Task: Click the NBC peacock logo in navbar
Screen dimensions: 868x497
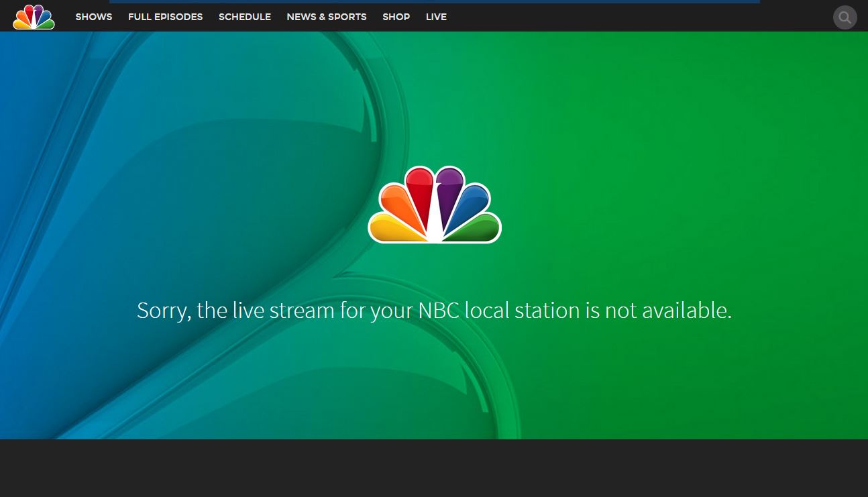Action: pyautogui.click(x=34, y=17)
